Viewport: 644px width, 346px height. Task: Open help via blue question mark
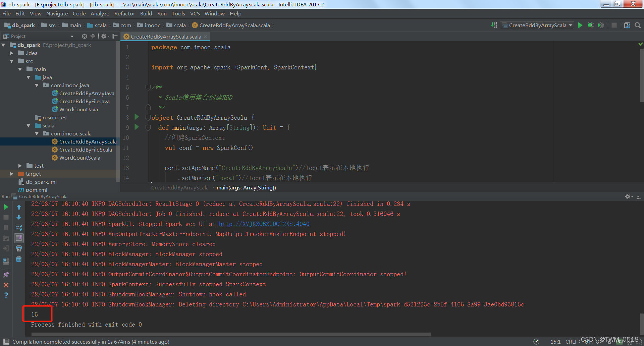coord(6,295)
